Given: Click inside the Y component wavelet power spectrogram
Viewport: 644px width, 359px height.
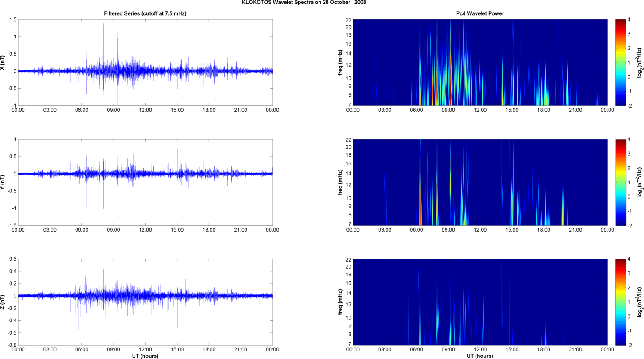Looking at the screenshot, I should coord(480,182).
